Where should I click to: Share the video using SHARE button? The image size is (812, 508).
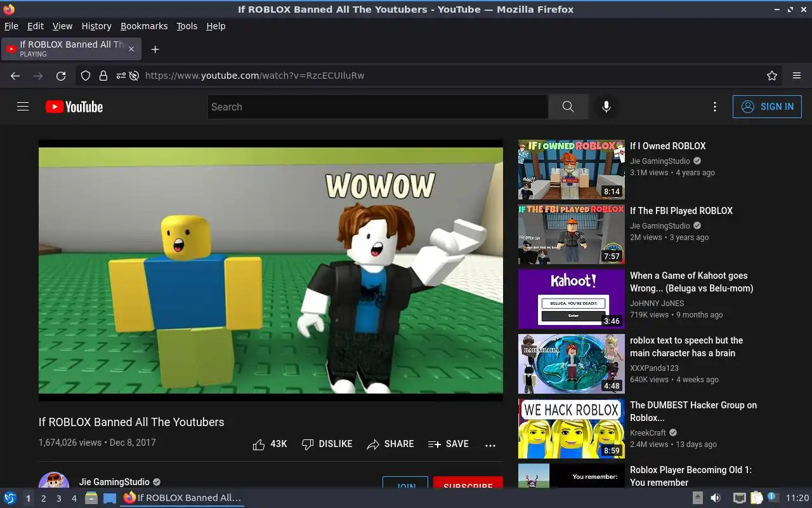(390, 444)
